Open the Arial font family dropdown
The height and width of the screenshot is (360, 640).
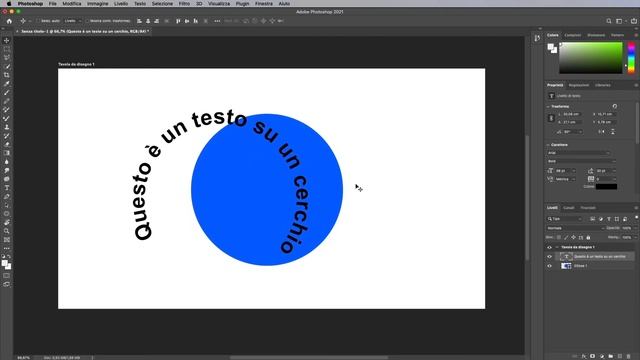click(579, 153)
